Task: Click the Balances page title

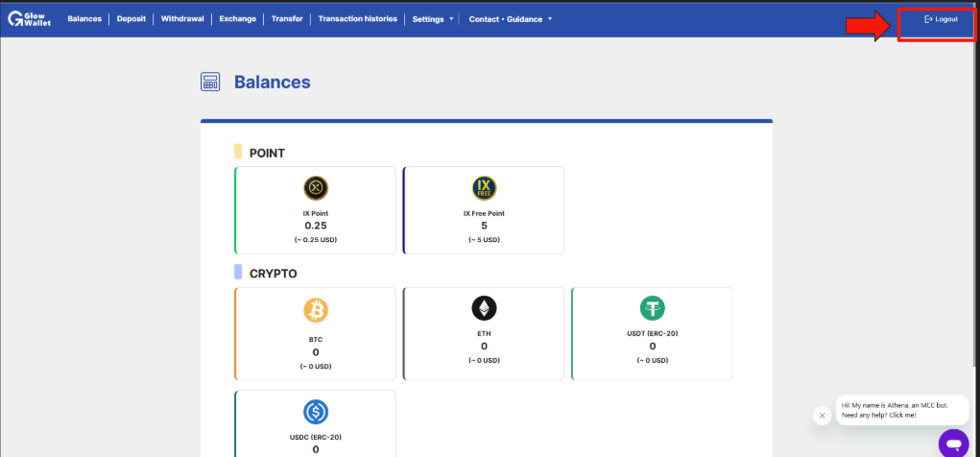Action: coord(272,82)
